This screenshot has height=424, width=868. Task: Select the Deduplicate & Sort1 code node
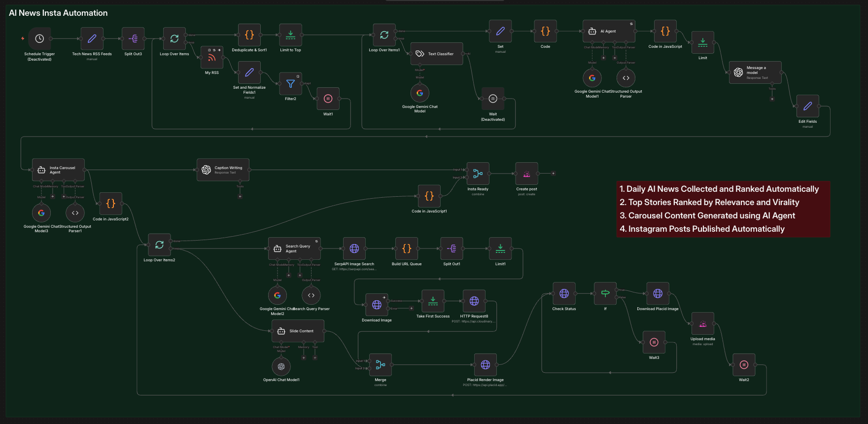tap(249, 35)
